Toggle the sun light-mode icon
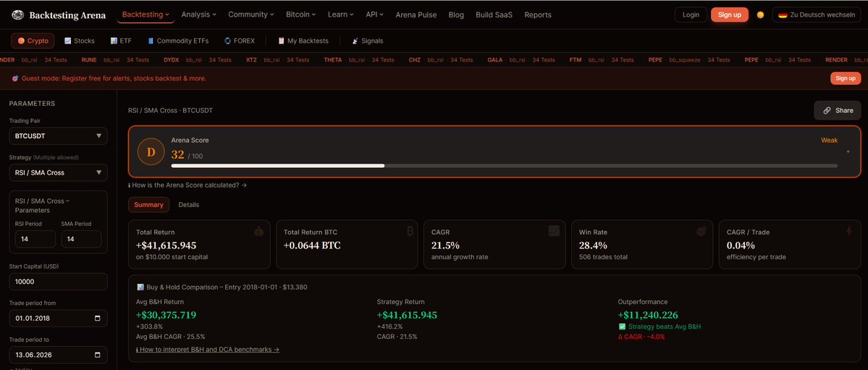Image resolution: width=868 pixels, height=370 pixels. [760, 15]
